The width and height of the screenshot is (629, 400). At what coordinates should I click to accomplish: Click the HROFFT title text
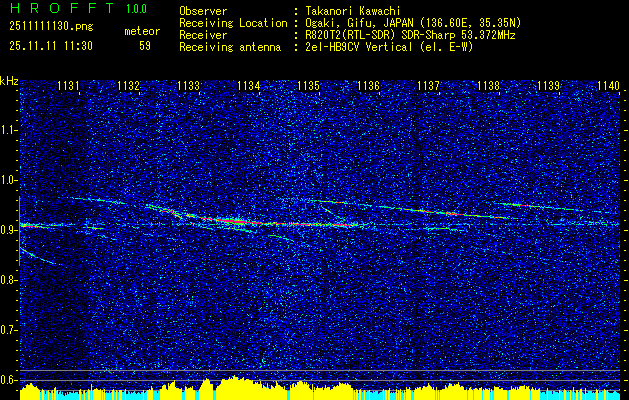coord(62,8)
